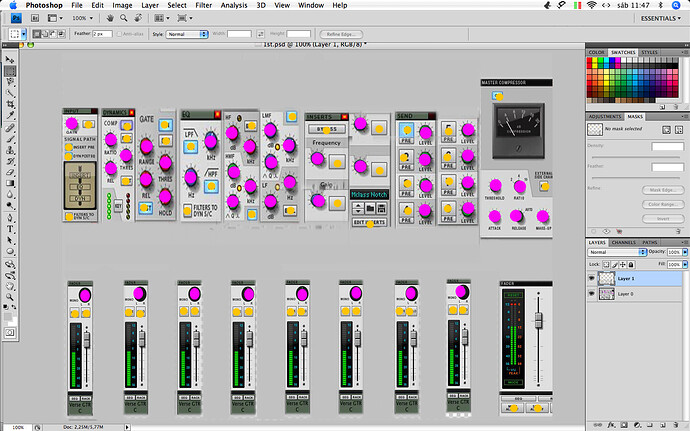Select the Brush tool

[x=10, y=139]
